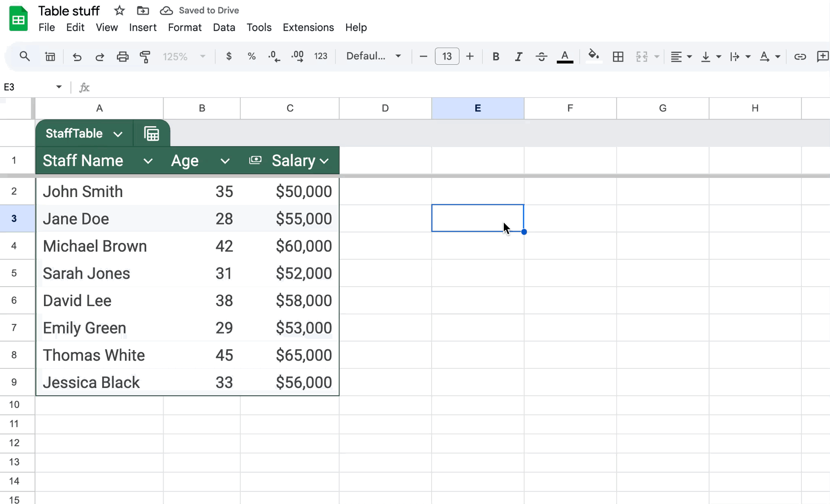Star the Table stuff document
The image size is (830, 504).
coord(120,10)
